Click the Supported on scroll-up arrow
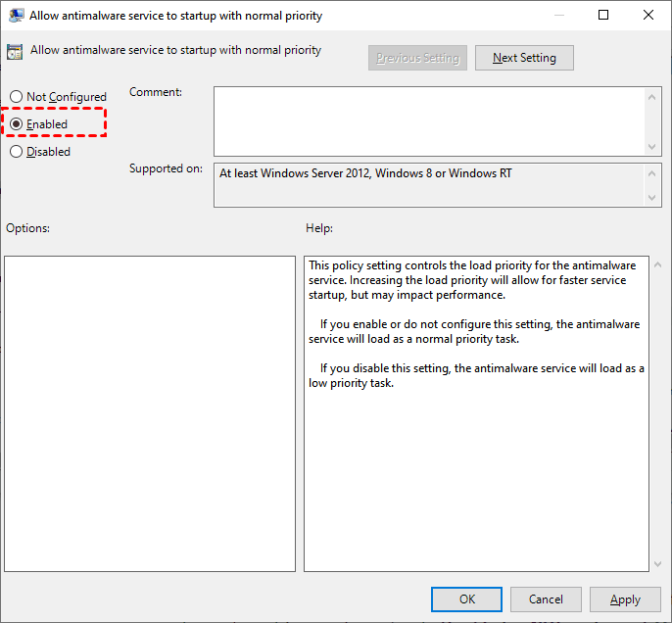This screenshot has width=672, height=623. (x=651, y=173)
